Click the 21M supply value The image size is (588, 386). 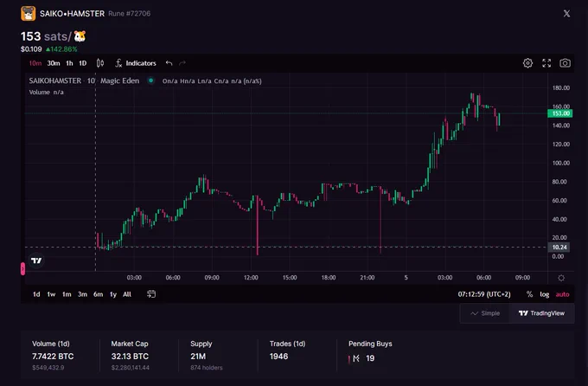pos(198,357)
